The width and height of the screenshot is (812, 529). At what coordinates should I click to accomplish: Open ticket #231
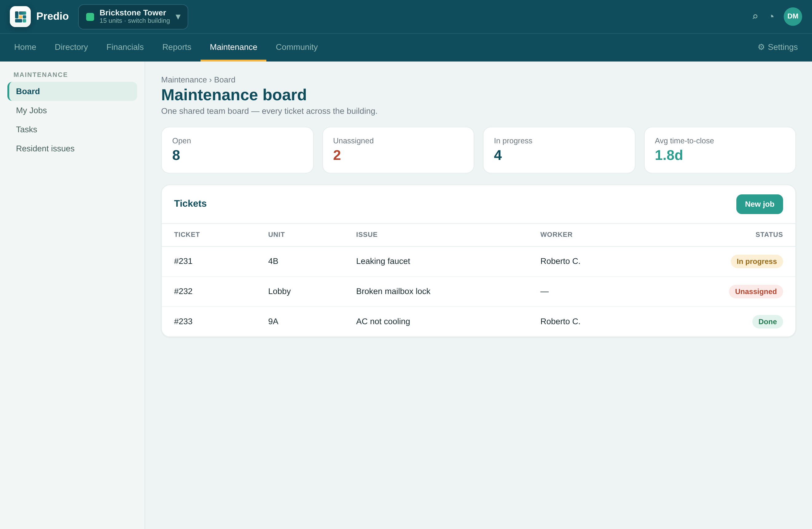183,261
